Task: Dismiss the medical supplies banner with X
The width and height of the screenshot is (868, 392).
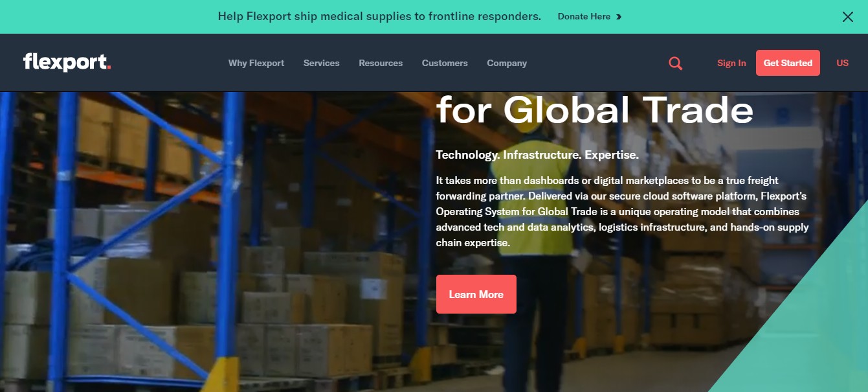Action: coord(847,17)
